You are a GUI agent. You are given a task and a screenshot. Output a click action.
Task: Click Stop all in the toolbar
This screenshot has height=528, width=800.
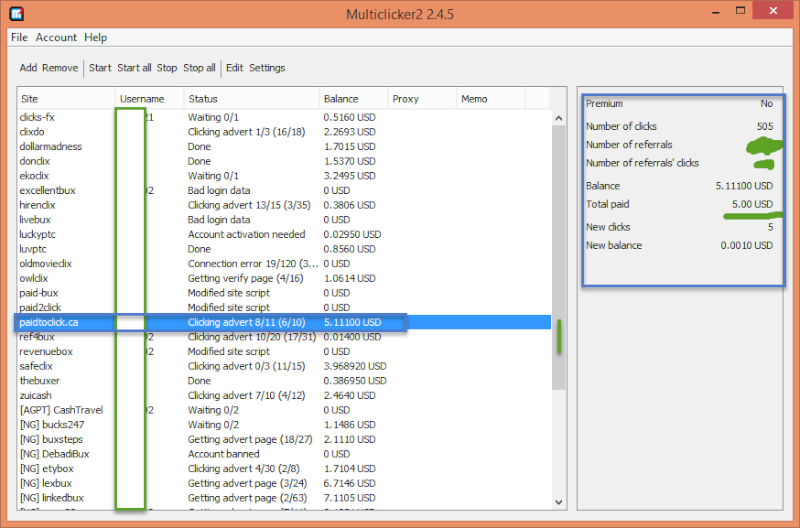point(199,68)
